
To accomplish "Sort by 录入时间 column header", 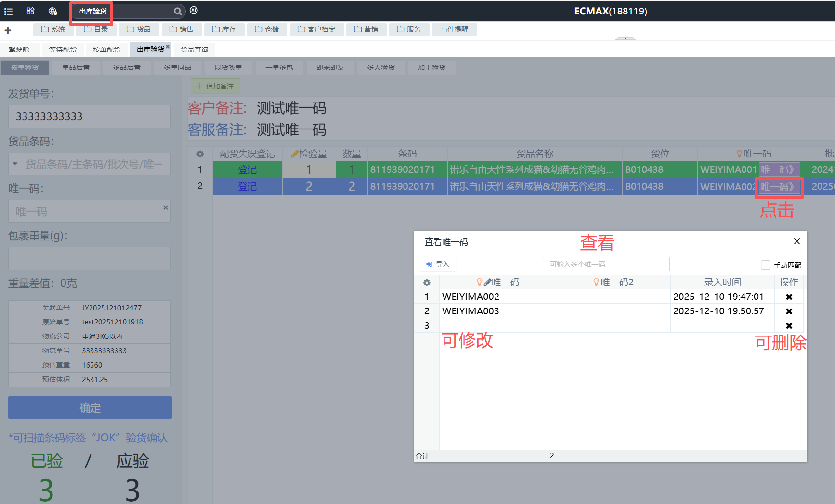I will 722,283.
